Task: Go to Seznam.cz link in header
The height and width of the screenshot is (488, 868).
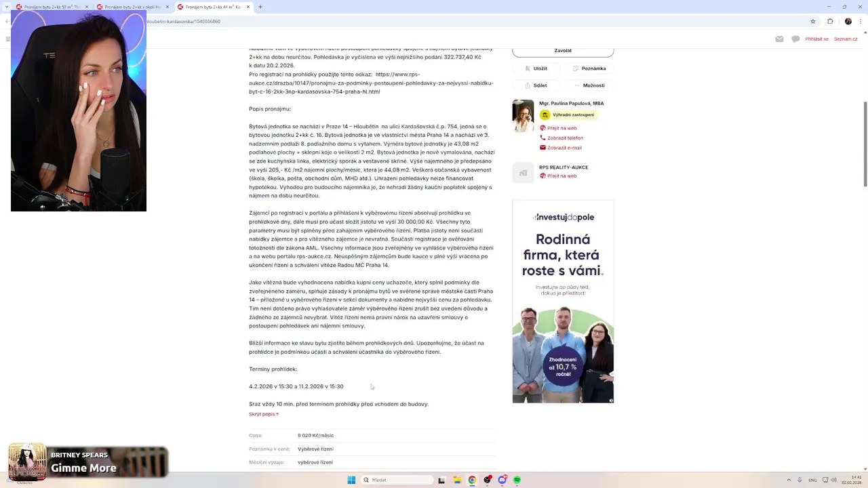Action: [x=846, y=39]
